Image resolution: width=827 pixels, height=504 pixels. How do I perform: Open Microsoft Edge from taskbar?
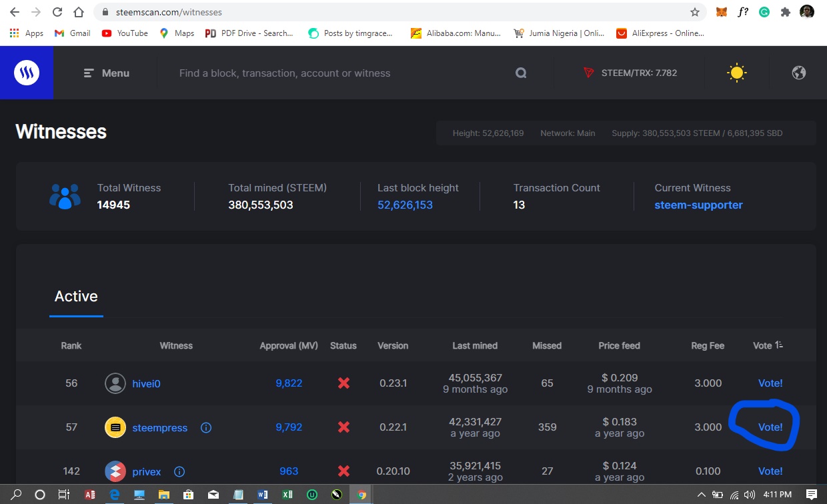115,495
